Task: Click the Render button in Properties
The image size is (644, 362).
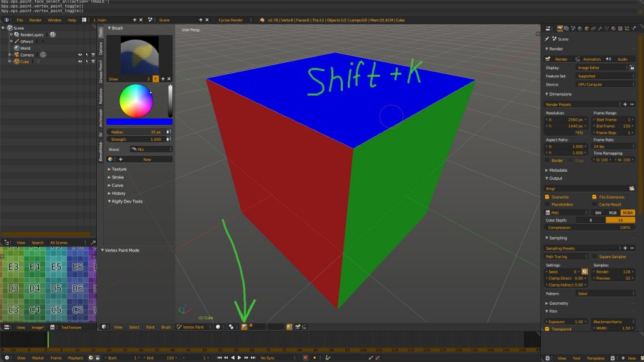Action: (562, 59)
